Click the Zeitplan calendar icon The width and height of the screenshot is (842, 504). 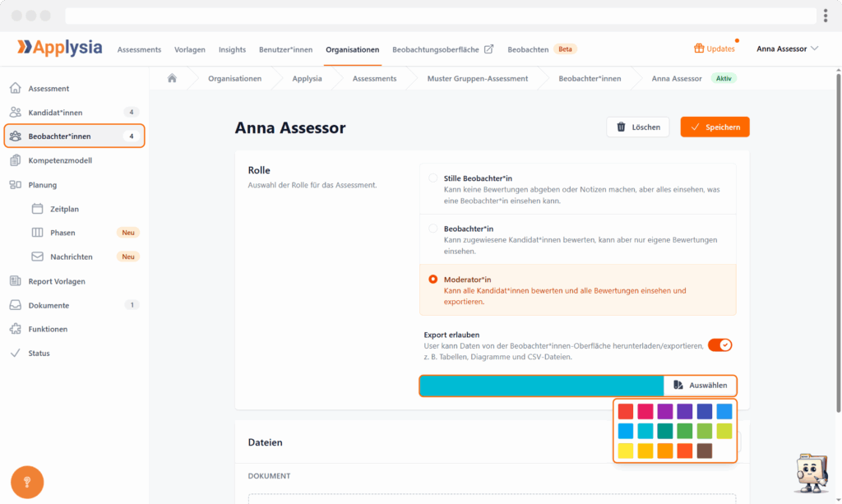pyautogui.click(x=37, y=209)
